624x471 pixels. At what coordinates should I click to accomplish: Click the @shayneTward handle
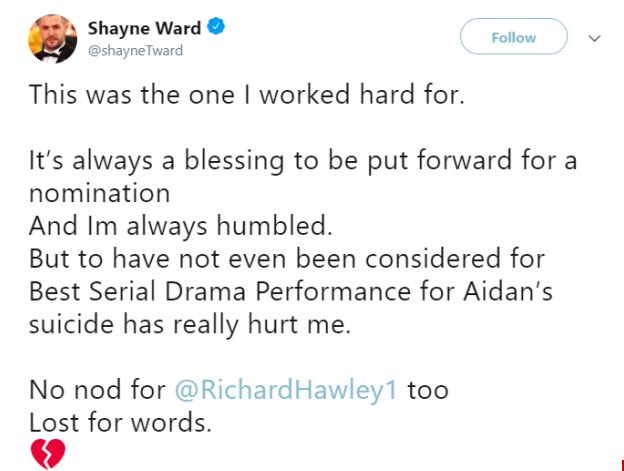pos(135,50)
